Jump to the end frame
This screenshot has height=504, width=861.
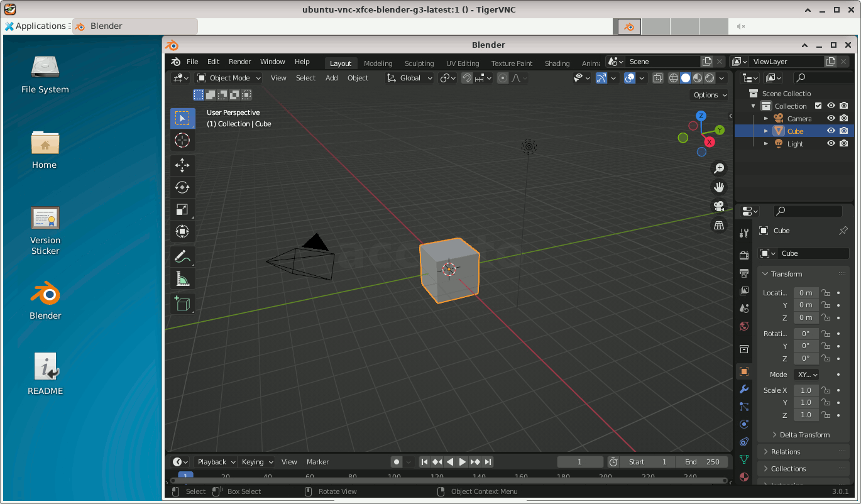pos(488,462)
